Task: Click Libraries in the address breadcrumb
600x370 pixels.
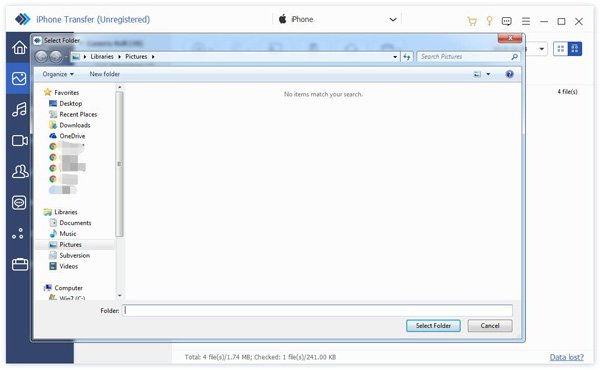Action: tap(102, 57)
